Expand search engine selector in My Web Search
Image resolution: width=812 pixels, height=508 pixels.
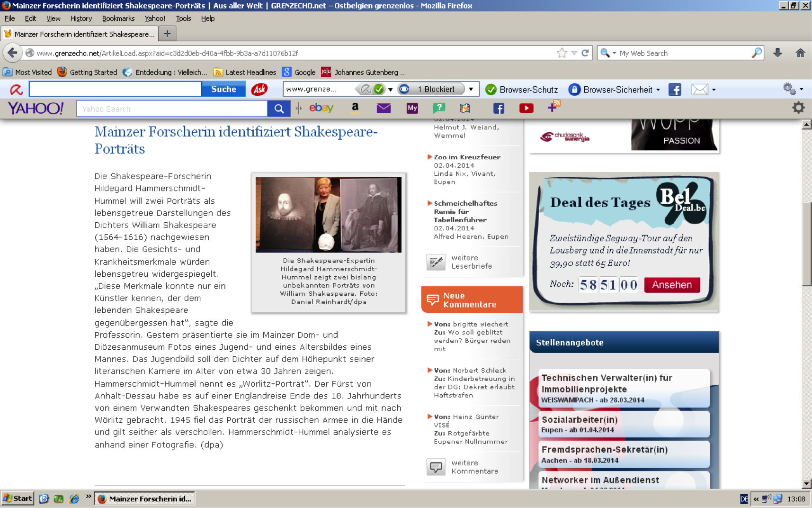(x=614, y=53)
